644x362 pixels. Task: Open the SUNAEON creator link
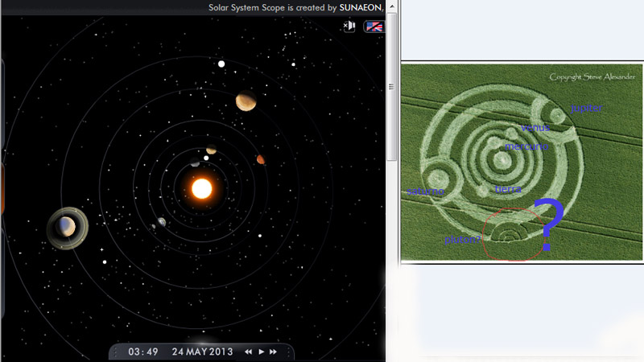point(361,7)
